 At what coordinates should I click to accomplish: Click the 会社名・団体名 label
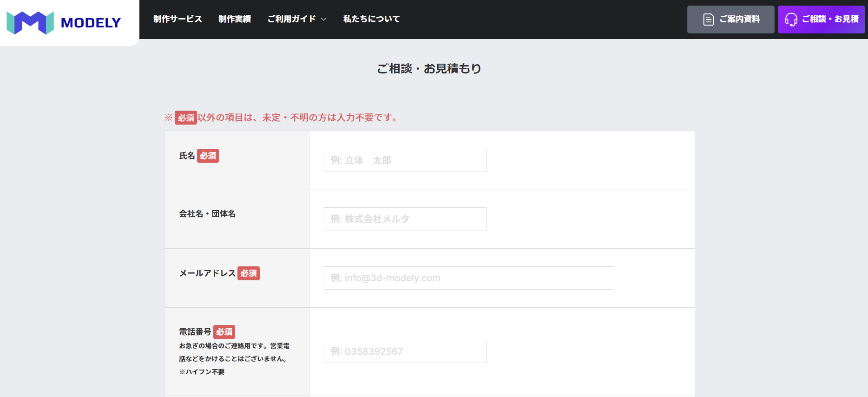pyautogui.click(x=207, y=214)
